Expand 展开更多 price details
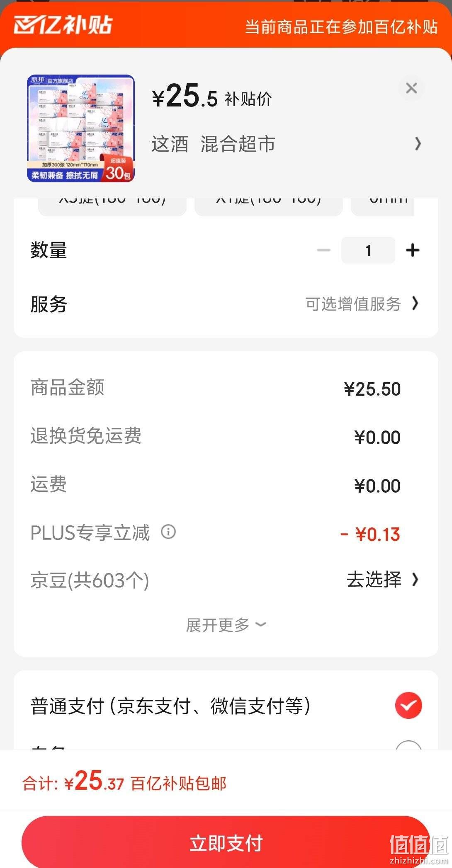This screenshot has height=868, width=452. [226, 625]
